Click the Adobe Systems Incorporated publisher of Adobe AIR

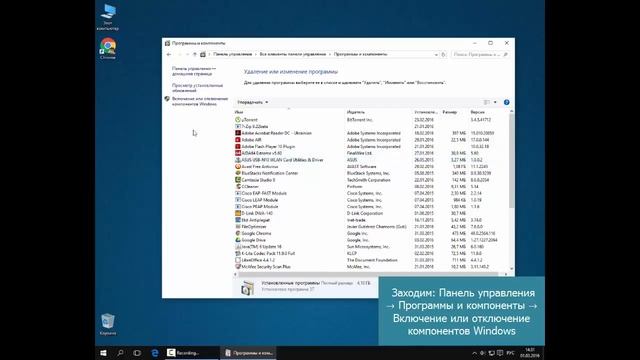(x=373, y=140)
